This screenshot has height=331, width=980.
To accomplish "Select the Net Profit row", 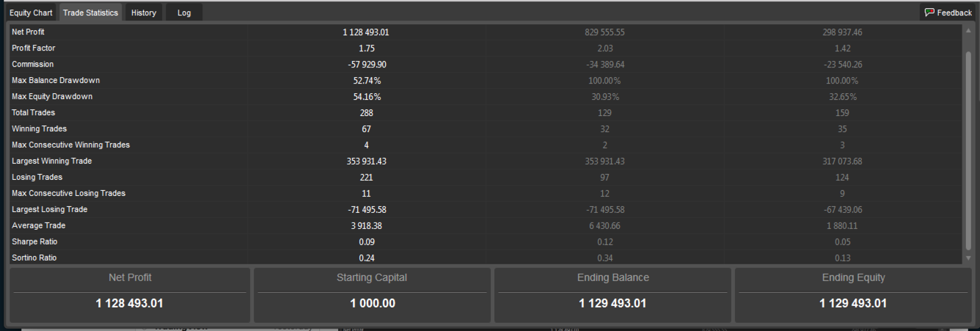I will coord(486,32).
